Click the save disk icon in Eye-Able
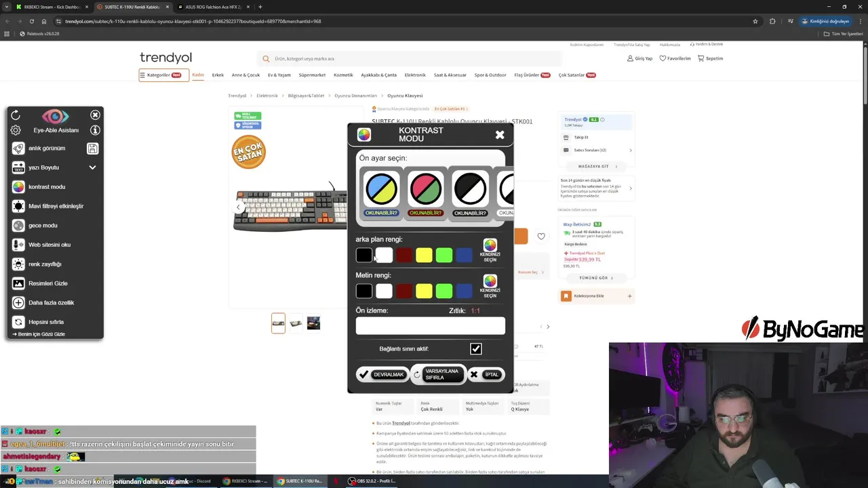This screenshot has width=868, height=488. [93, 148]
